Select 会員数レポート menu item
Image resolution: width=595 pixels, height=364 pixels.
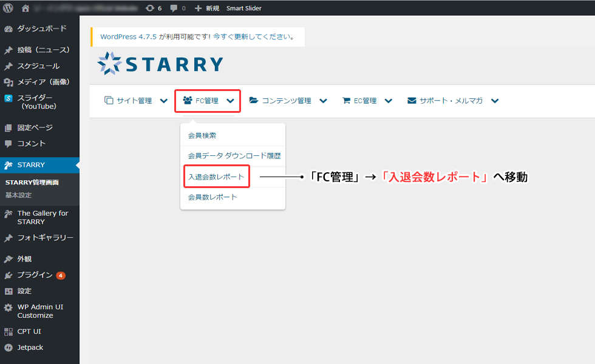[233, 197]
